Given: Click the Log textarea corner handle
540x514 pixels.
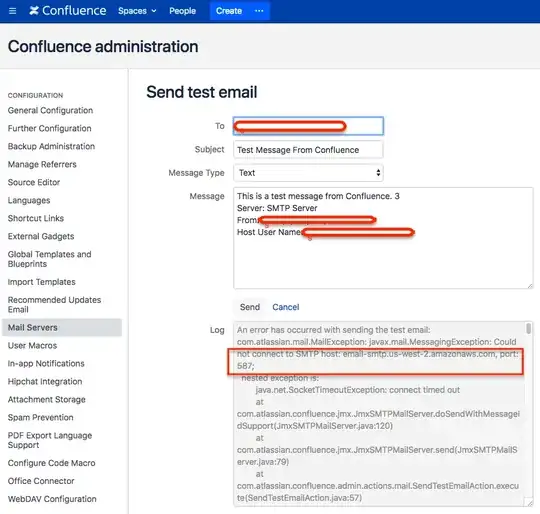Looking at the screenshot, I should tap(529, 502).
